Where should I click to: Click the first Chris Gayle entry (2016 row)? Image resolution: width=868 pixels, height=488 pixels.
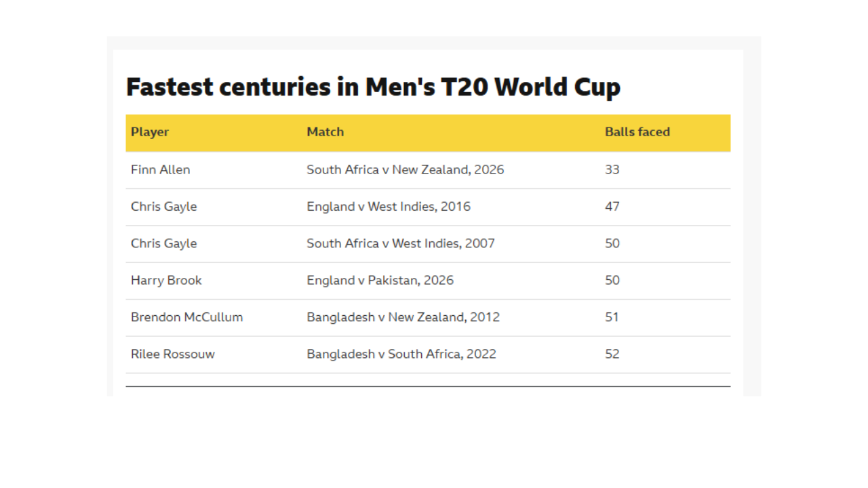pyautogui.click(x=163, y=207)
